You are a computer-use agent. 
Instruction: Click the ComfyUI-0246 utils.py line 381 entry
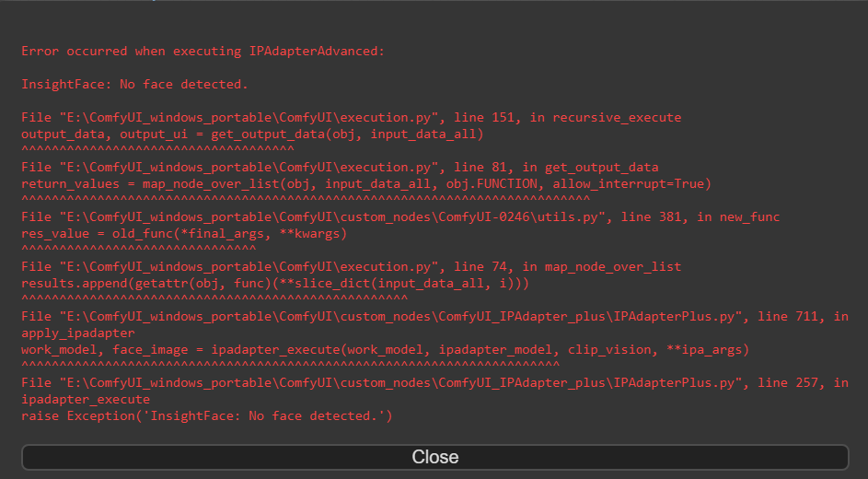[x=400, y=216]
